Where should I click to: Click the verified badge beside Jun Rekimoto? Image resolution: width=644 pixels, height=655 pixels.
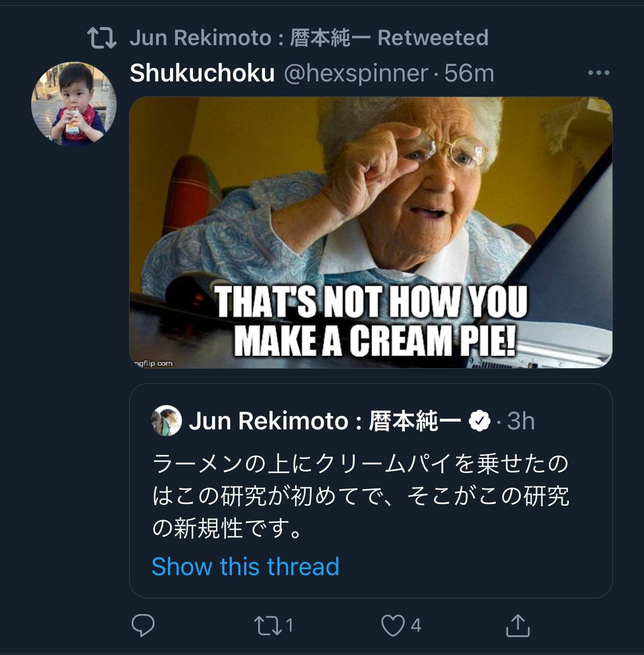[x=480, y=421]
